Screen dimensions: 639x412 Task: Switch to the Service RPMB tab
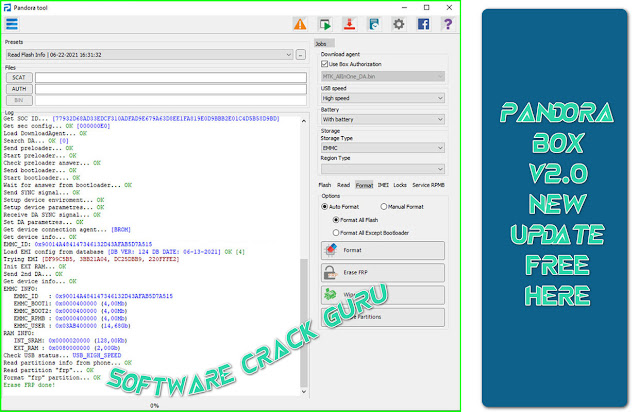(x=428, y=185)
